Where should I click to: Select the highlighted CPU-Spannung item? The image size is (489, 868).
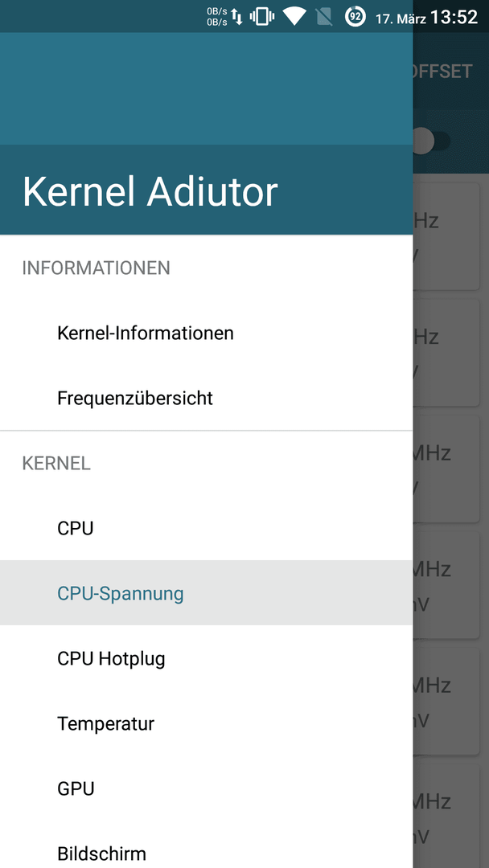pos(121,593)
